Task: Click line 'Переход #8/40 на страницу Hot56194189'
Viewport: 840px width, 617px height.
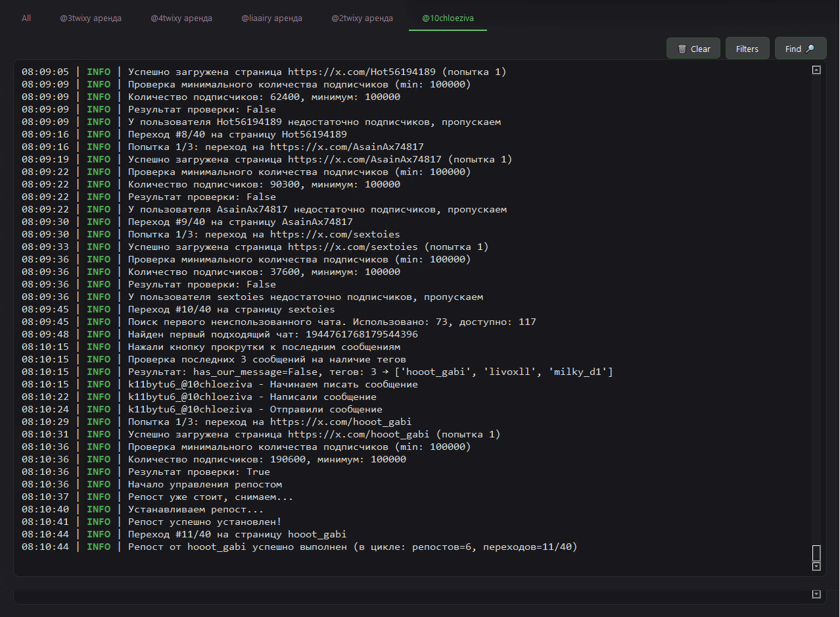Action: coord(185,134)
